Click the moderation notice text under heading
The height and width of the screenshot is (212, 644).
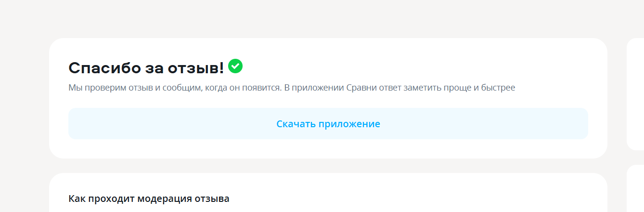click(x=292, y=88)
